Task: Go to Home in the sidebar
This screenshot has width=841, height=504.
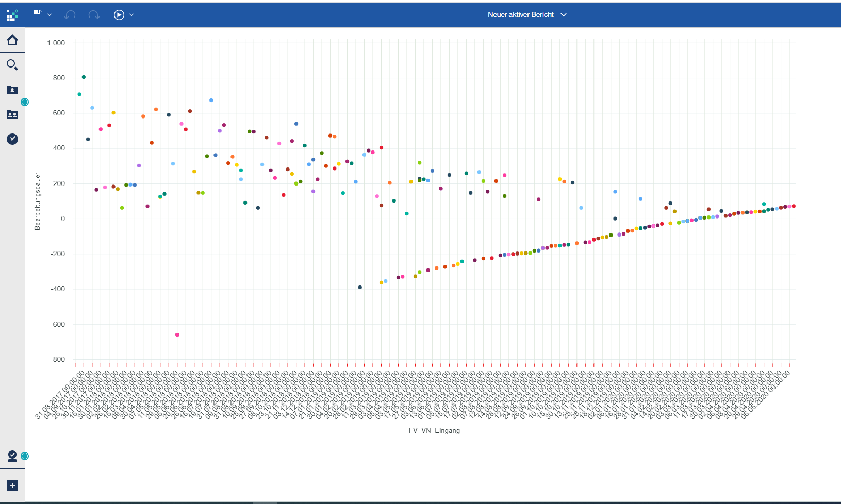Action: point(12,40)
